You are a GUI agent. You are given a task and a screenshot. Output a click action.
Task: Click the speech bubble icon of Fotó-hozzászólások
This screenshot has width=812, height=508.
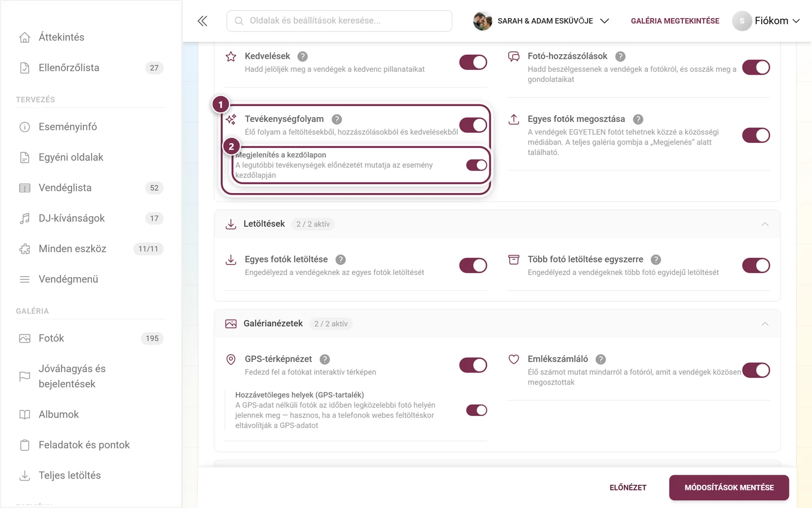[514, 56]
